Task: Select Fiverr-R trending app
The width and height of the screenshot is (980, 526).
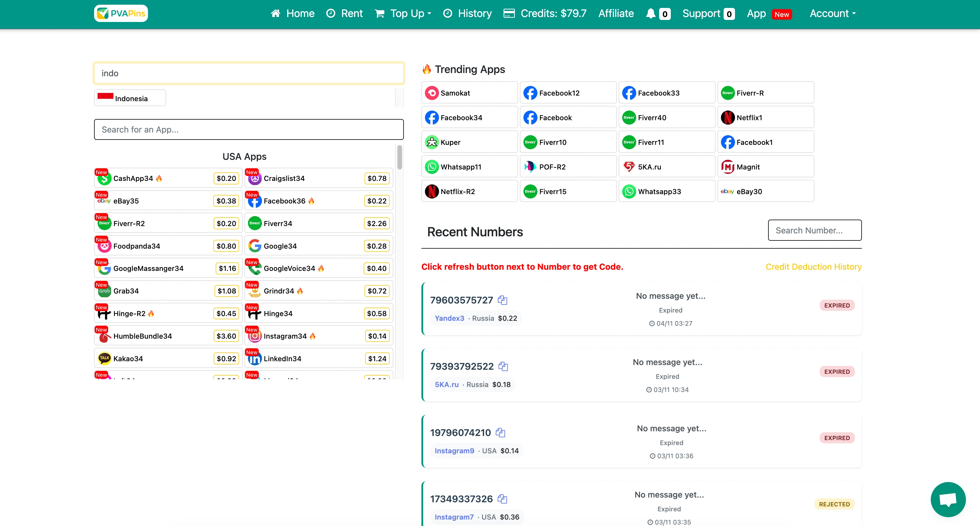Action: 765,92
